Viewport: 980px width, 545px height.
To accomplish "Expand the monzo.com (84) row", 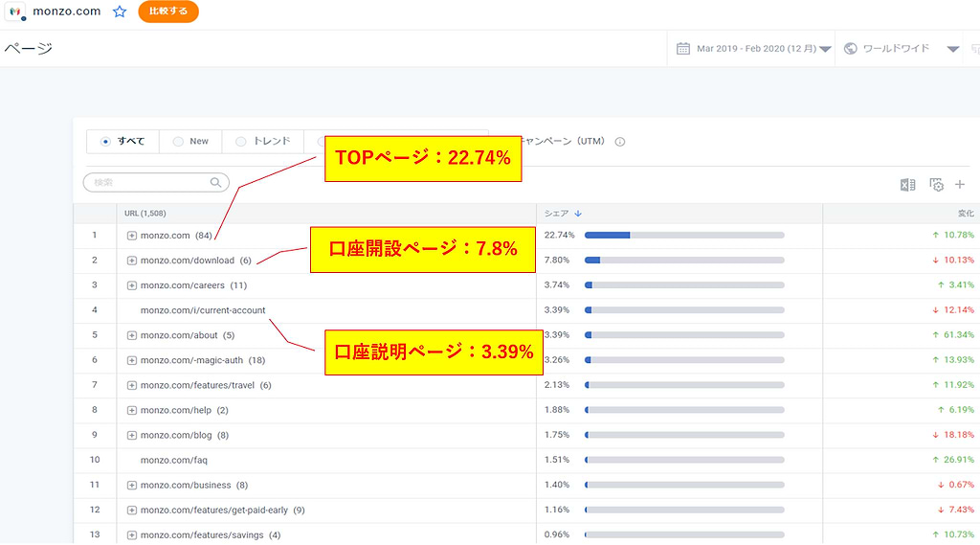I will coord(132,236).
